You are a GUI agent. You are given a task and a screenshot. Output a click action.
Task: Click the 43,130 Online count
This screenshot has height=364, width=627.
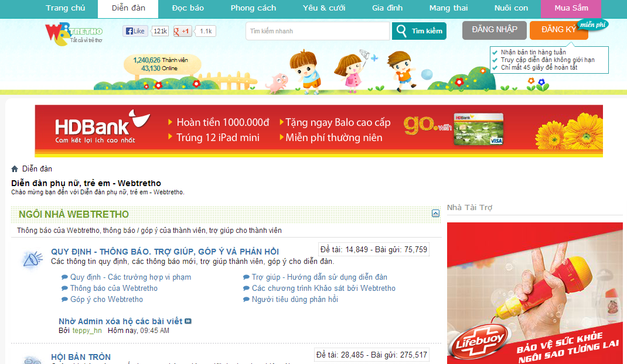coord(159,68)
